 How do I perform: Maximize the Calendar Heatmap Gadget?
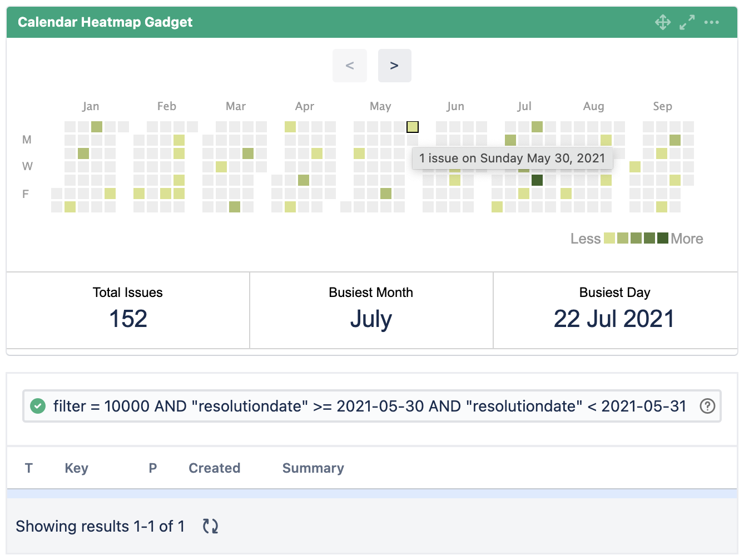pos(687,22)
